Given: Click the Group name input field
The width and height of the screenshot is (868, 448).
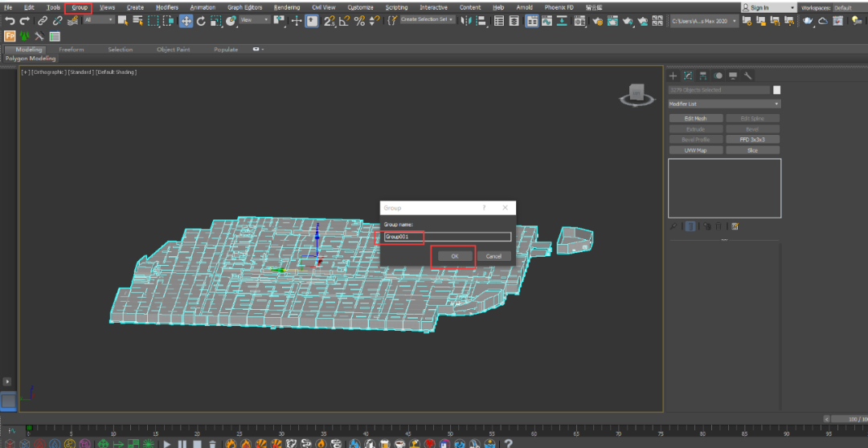Looking at the screenshot, I should pos(446,237).
